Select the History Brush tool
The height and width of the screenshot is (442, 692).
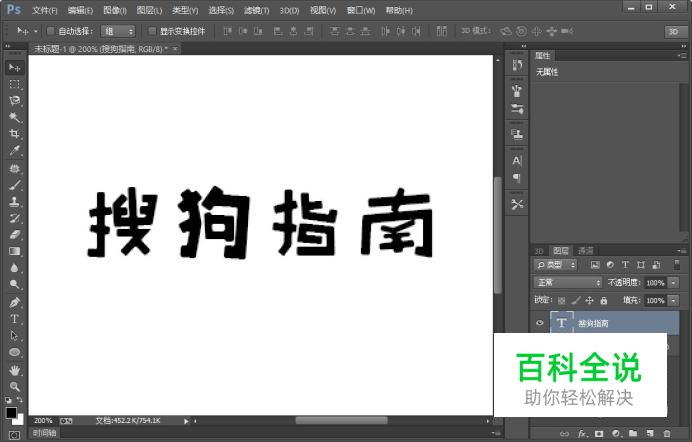click(x=14, y=218)
